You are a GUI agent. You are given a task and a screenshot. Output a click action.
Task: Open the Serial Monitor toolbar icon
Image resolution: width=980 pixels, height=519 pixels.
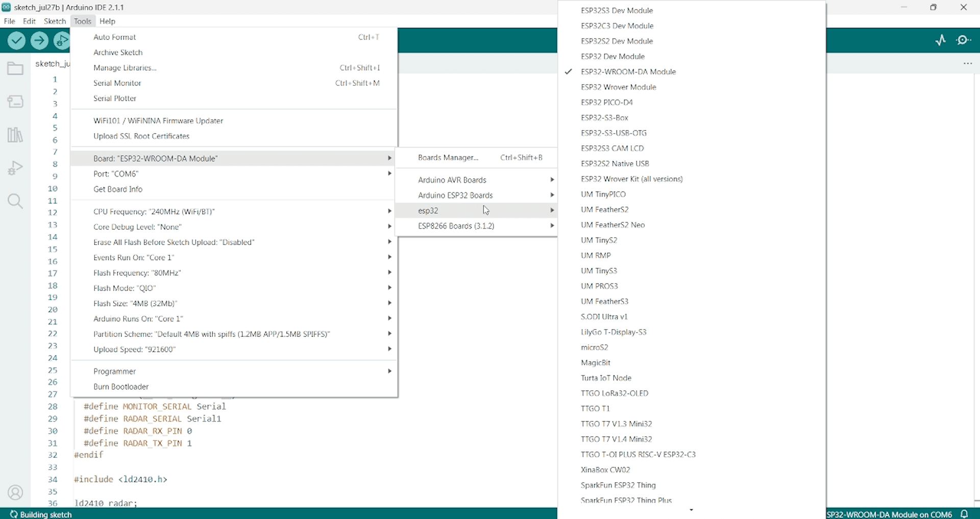[x=964, y=40]
